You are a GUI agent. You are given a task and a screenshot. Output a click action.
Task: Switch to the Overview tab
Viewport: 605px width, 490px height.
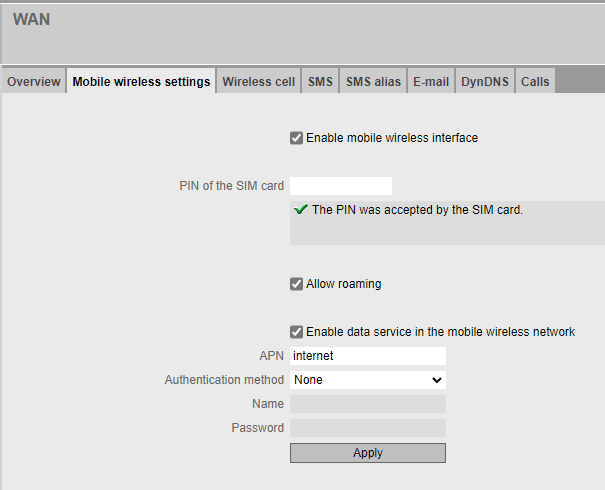click(x=34, y=82)
